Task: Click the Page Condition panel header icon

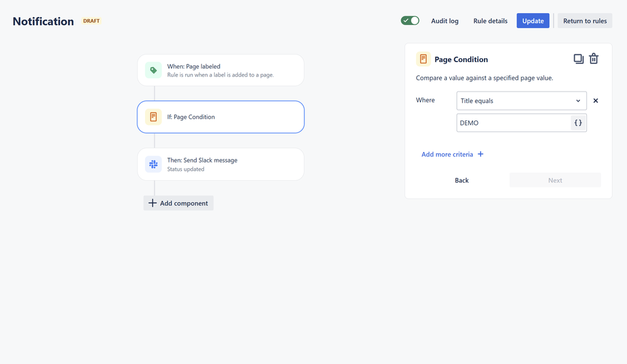Action: (423, 59)
